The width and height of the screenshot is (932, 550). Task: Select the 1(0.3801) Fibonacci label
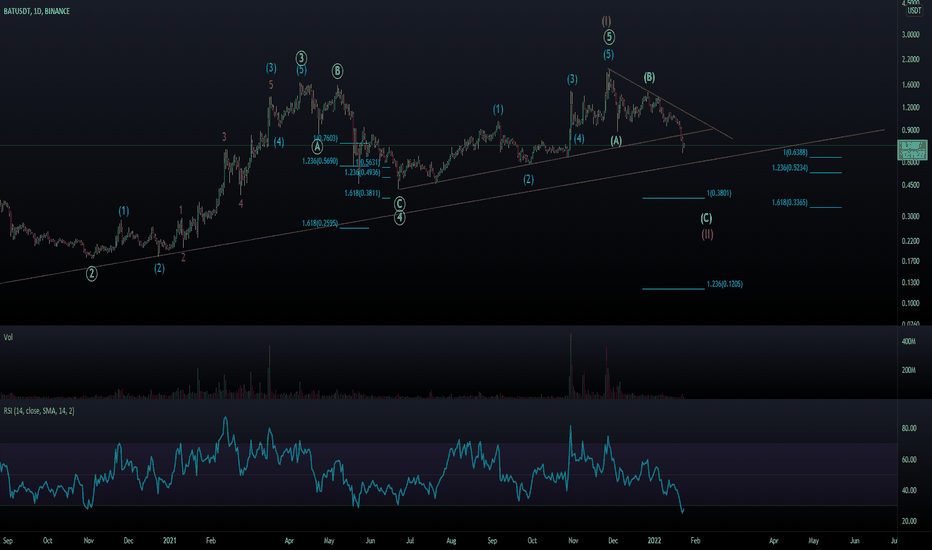pyautogui.click(x=719, y=193)
